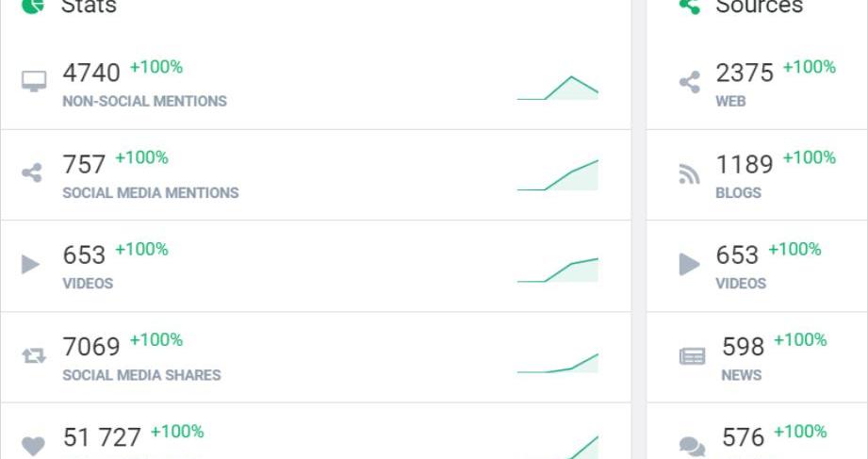Click the chat bubbles icon beside 576
The height and width of the screenshot is (459, 868).
click(x=692, y=445)
